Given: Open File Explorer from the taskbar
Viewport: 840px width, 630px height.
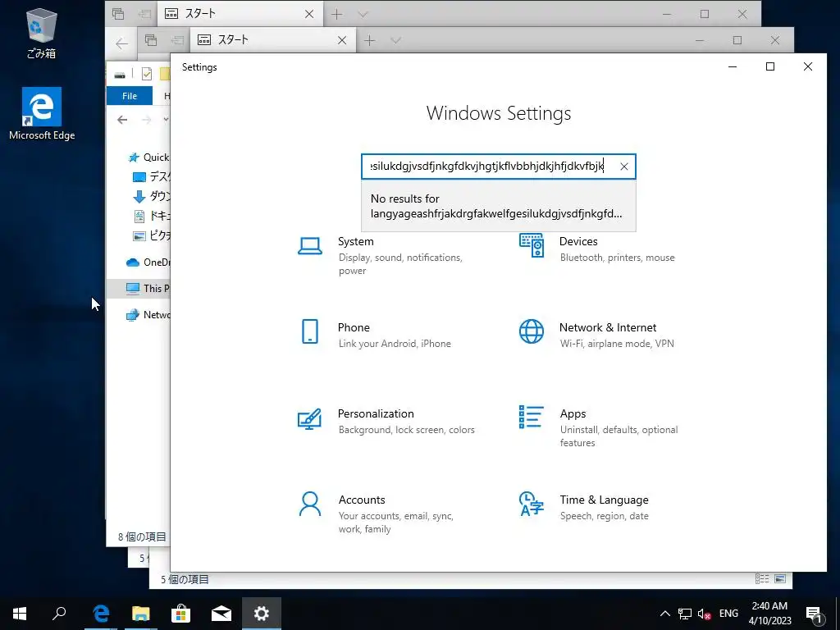Looking at the screenshot, I should pyautogui.click(x=141, y=614).
